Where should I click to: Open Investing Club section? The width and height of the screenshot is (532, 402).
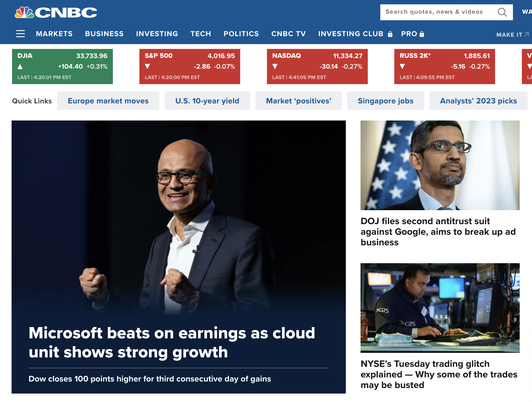351,34
